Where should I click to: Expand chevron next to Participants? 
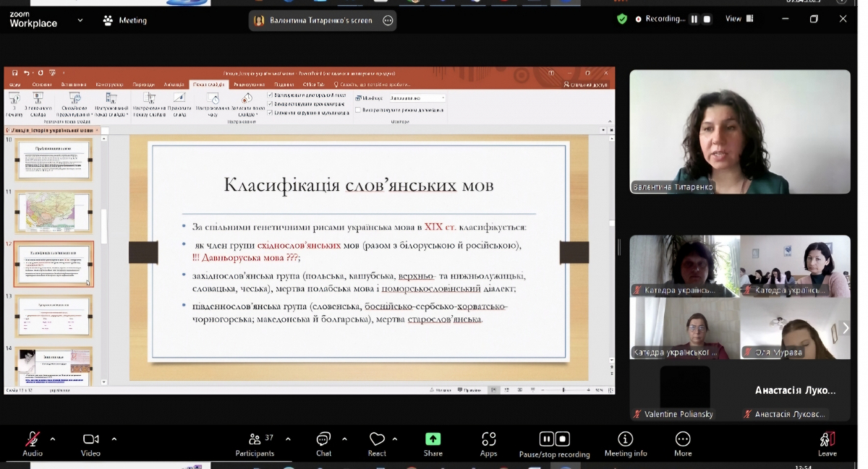(x=288, y=439)
